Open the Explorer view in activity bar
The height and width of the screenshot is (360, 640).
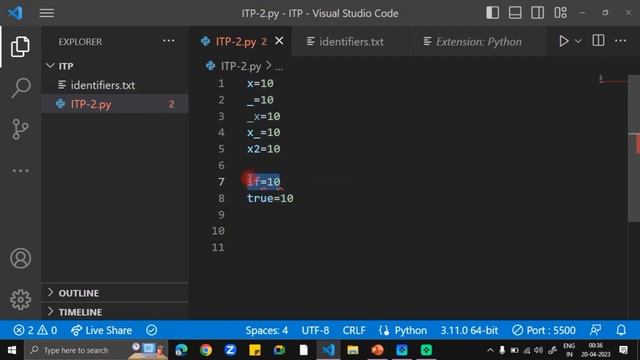[x=20, y=47]
